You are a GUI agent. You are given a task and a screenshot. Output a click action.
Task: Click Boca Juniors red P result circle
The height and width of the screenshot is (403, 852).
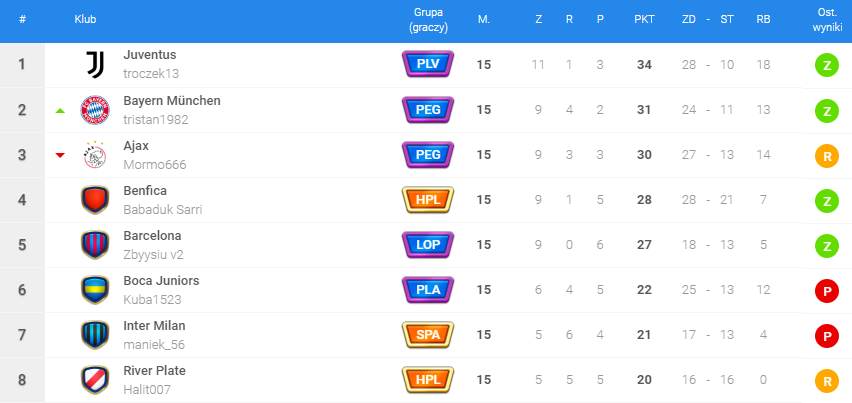tap(827, 290)
